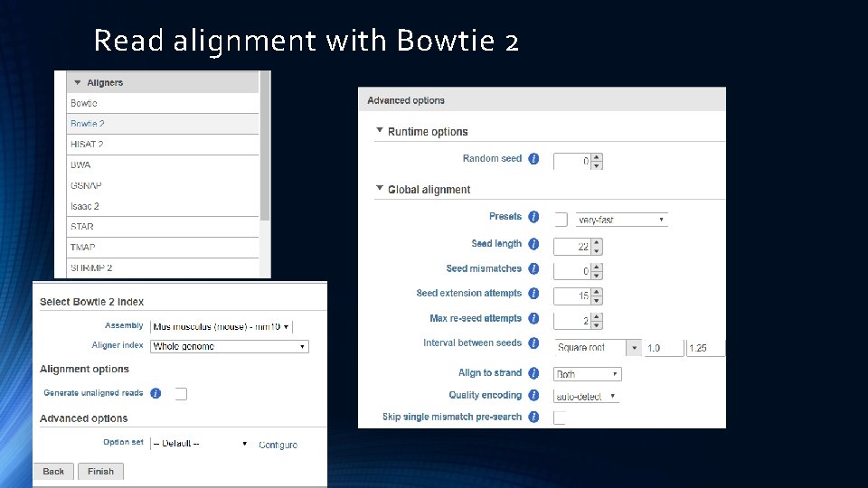This screenshot has height=488, width=868.
Task: Show info for Seed extension attempts
Action: pos(533,293)
